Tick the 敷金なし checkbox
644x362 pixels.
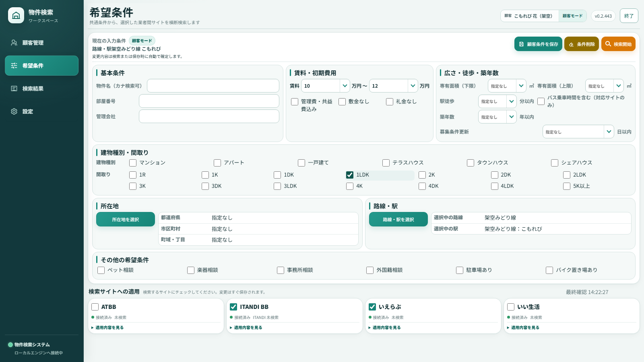tap(342, 102)
